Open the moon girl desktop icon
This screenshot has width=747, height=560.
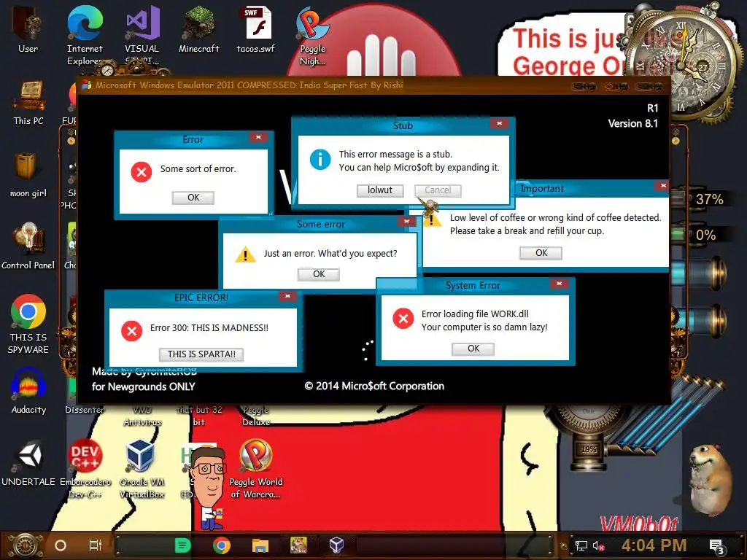coord(28,174)
